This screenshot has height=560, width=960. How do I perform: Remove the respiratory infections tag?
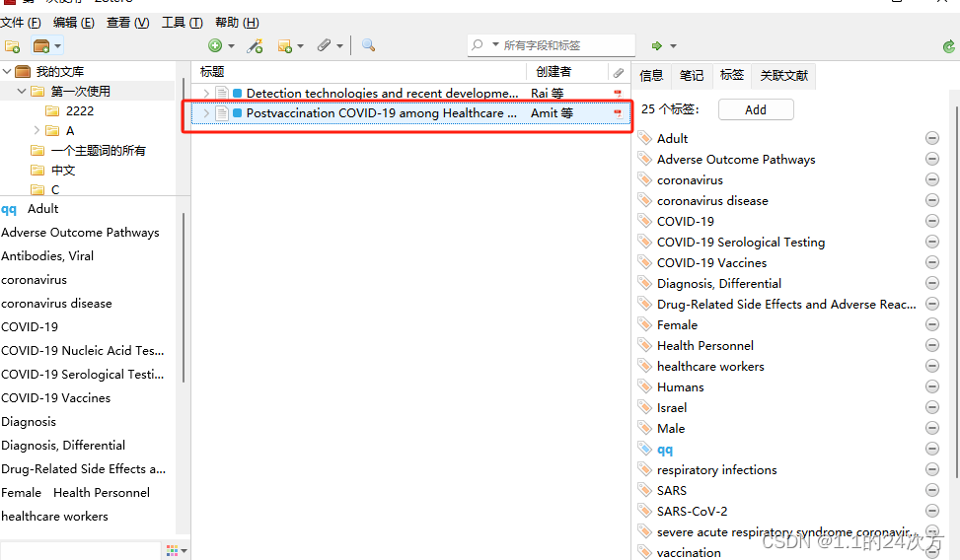tap(931, 469)
